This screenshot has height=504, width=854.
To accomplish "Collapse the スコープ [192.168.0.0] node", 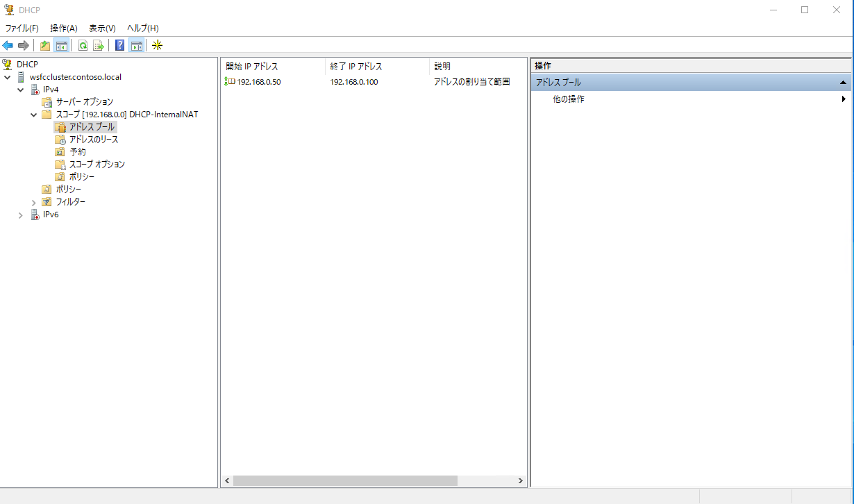I will pos(33,115).
